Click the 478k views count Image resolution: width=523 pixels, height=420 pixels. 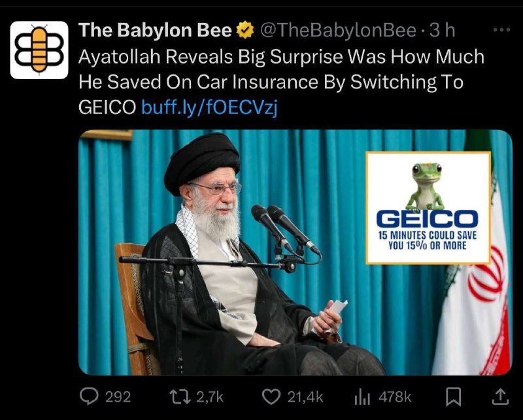[x=395, y=397]
